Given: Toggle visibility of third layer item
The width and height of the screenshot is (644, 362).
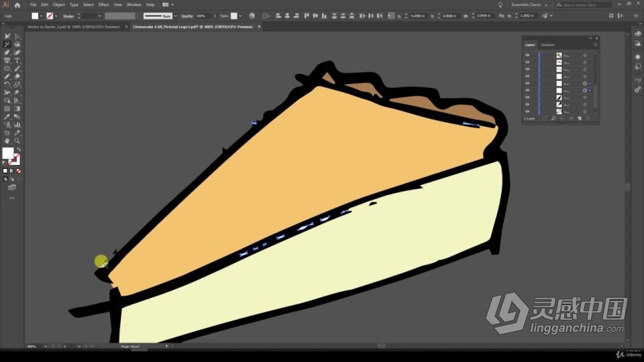Looking at the screenshot, I should point(527,69).
